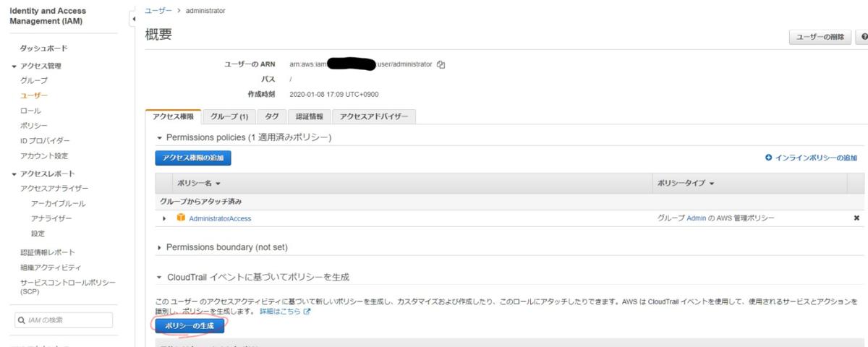Switch to the タグ tab
Viewport: 868px width, 347px height.
pyautogui.click(x=272, y=116)
